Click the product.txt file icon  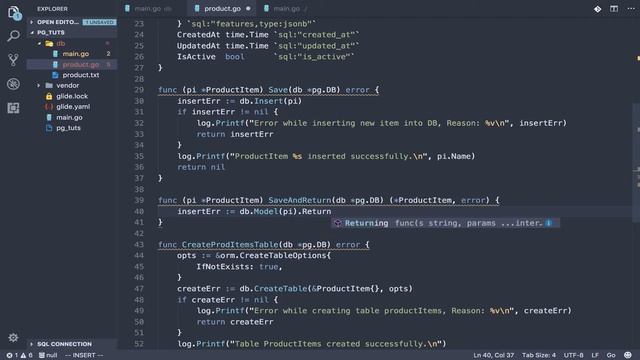click(55, 75)
